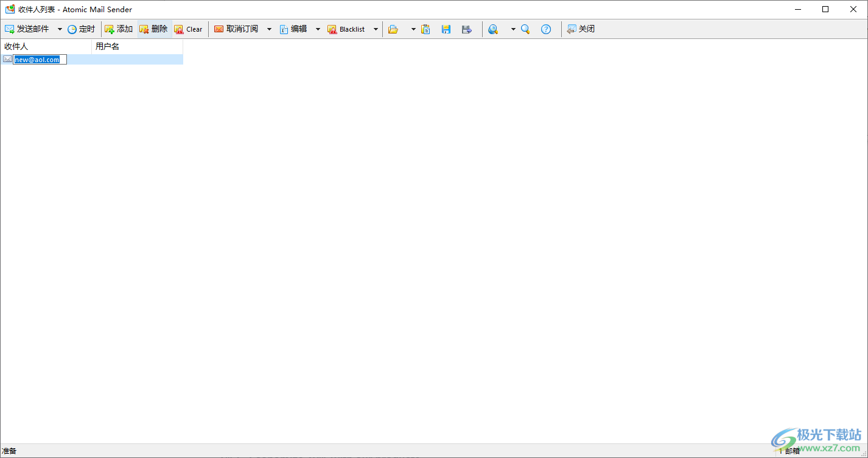Open the 定时 scheduler
Image resolution: width=868 pixels, height=458 pixels.
[81, 29]
